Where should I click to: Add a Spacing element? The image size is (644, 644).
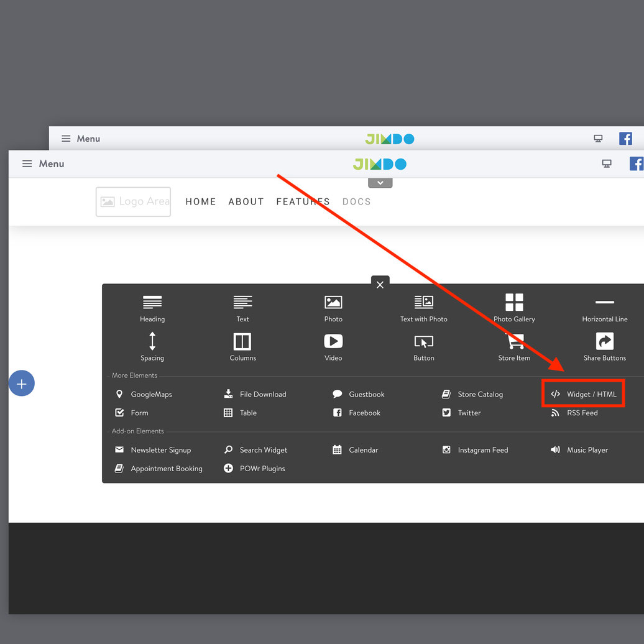pos(152,347)
